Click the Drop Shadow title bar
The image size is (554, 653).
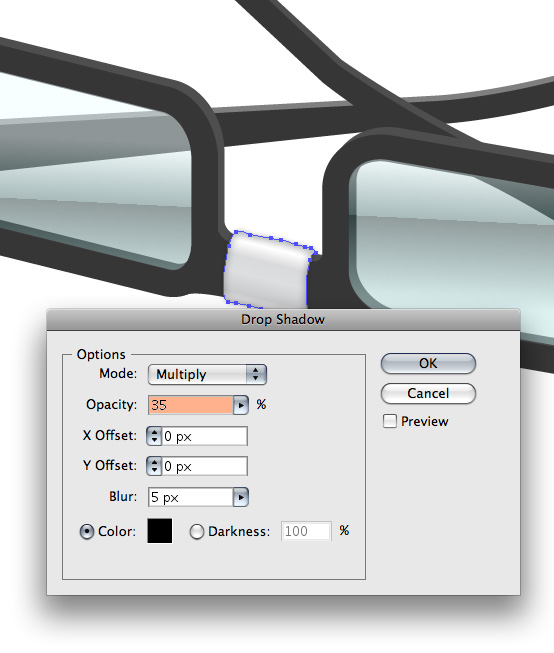[283, 319]
